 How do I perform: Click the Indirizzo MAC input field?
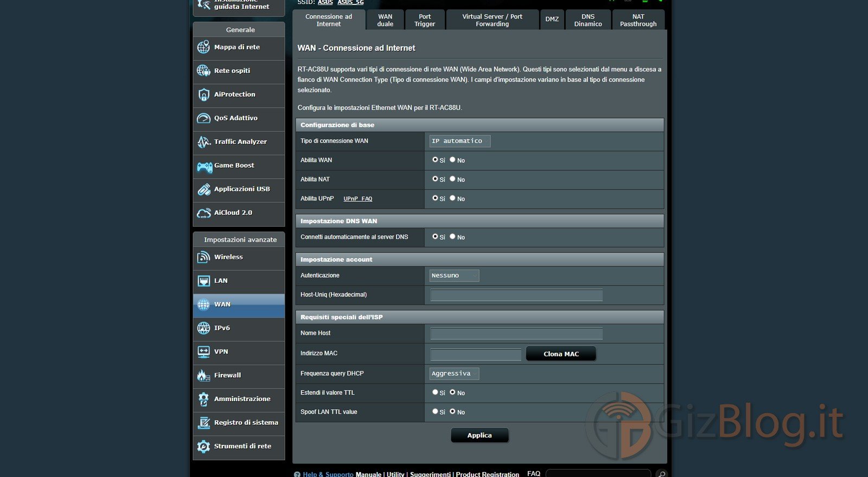pyautogui.click(x=476, y=354)
